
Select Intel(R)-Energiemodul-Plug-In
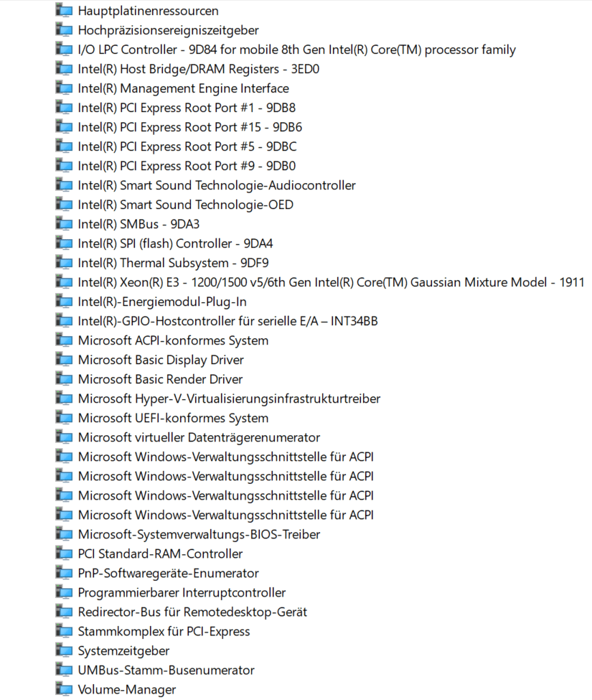click(x=162, y=302)
